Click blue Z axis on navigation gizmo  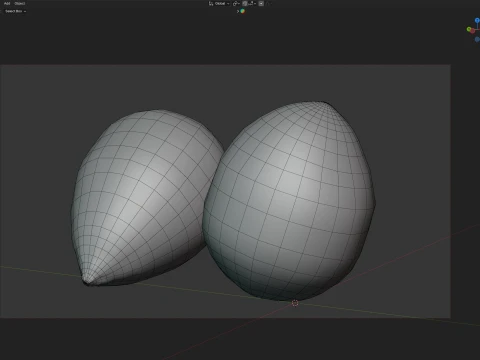click(477, 20)
